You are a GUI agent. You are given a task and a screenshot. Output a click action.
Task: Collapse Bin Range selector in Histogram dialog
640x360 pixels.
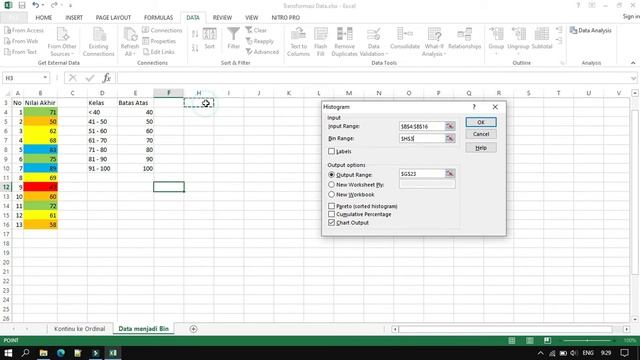(x=450, y=138)
